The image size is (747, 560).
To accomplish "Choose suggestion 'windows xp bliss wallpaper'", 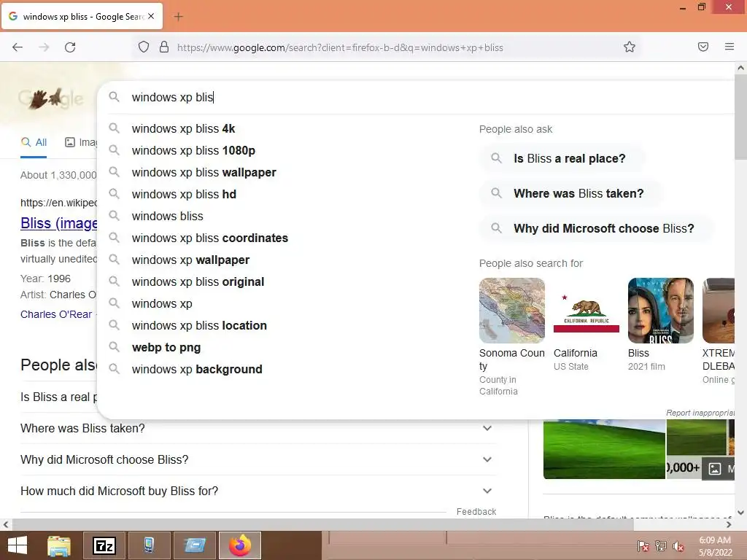I will pyautogui.click(x=204, y=172).
